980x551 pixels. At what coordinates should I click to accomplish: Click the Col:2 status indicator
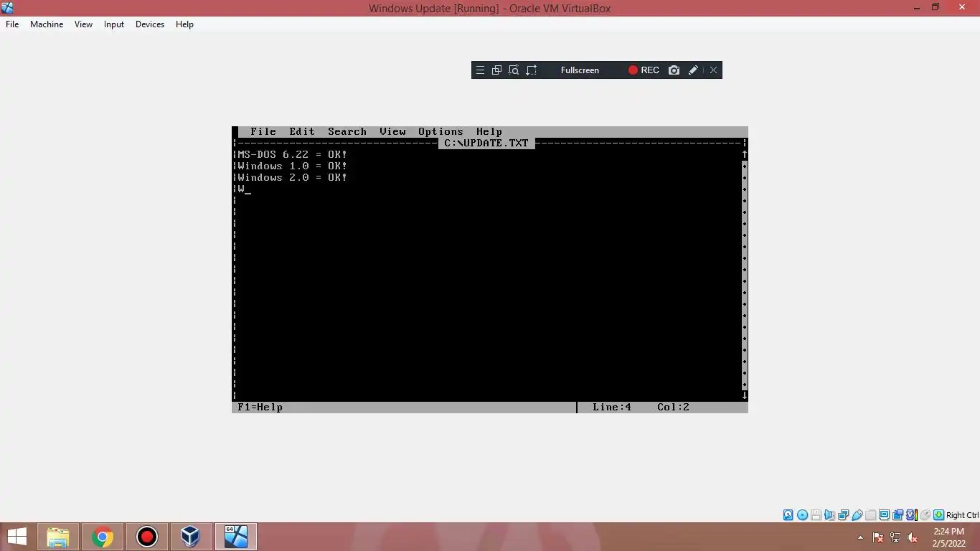click(x=673, y=407)
